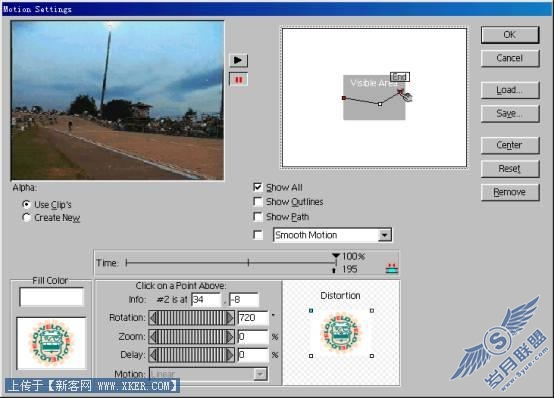Click the Zoom slider left arrow
Image resolution: width=554 pixels, height=398 pixels.
153,336
